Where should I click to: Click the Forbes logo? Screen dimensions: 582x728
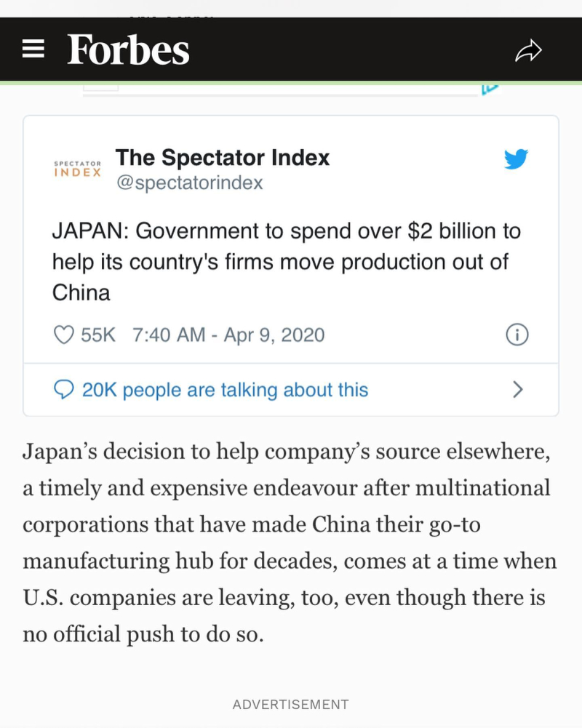tap(128, 49)
